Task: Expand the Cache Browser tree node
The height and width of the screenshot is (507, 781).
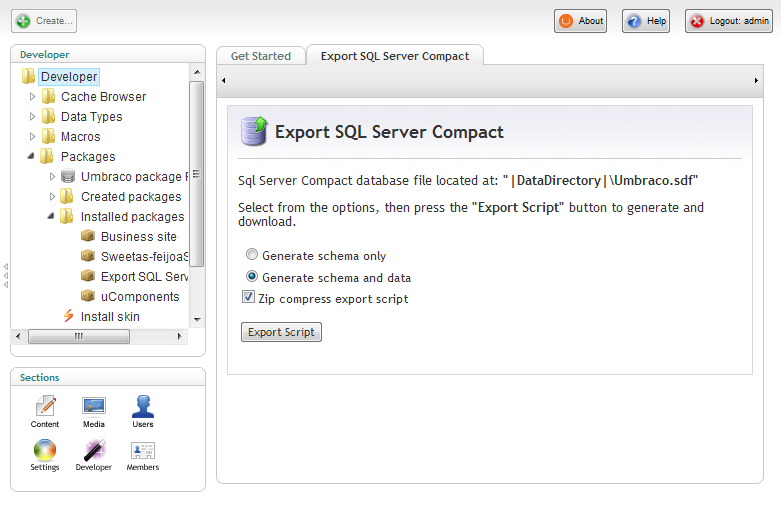Action: click(32, 96)
